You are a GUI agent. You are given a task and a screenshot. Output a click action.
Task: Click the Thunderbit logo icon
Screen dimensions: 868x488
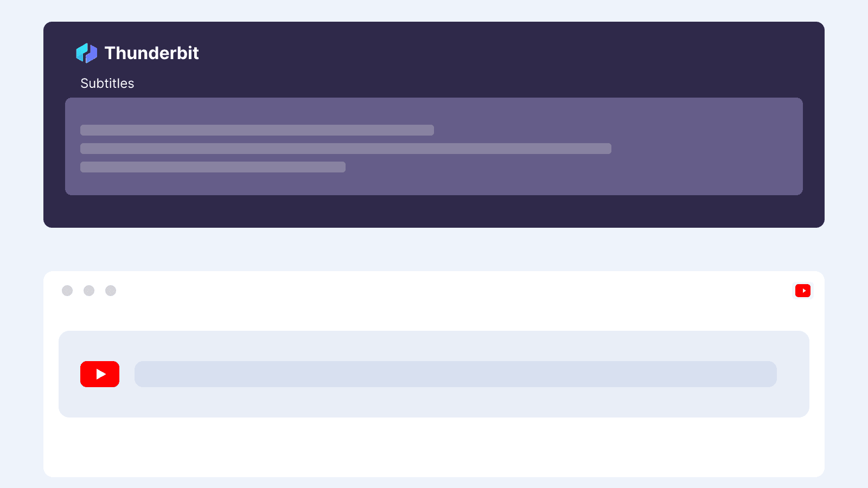(x=87, y=53)
